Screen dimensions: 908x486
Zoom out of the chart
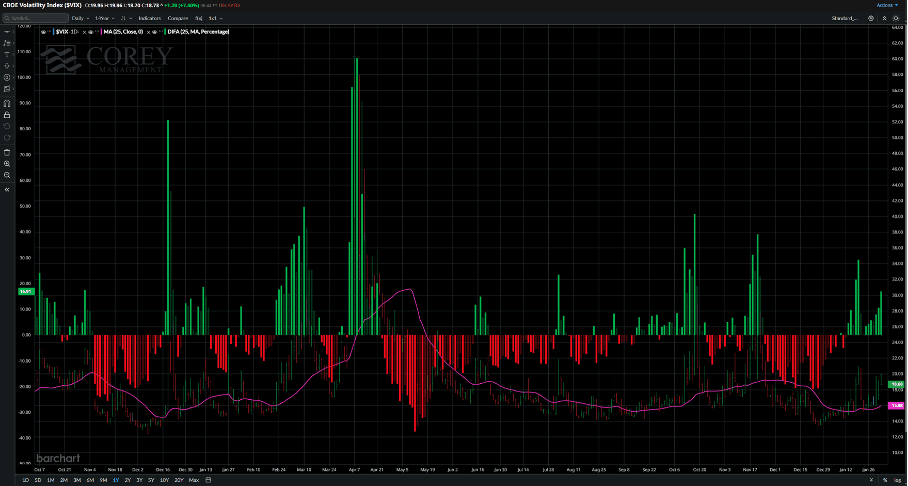[x=7, y=175]
